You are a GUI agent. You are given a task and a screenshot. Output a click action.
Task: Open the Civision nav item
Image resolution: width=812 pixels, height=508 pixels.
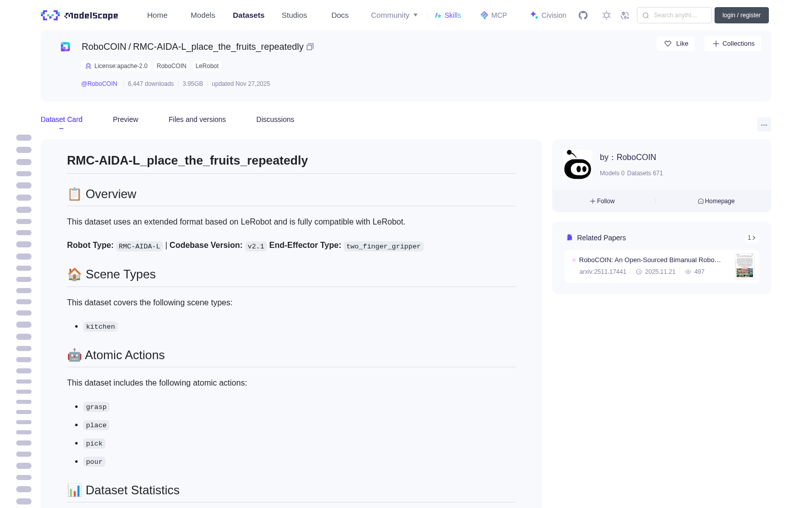548,15
